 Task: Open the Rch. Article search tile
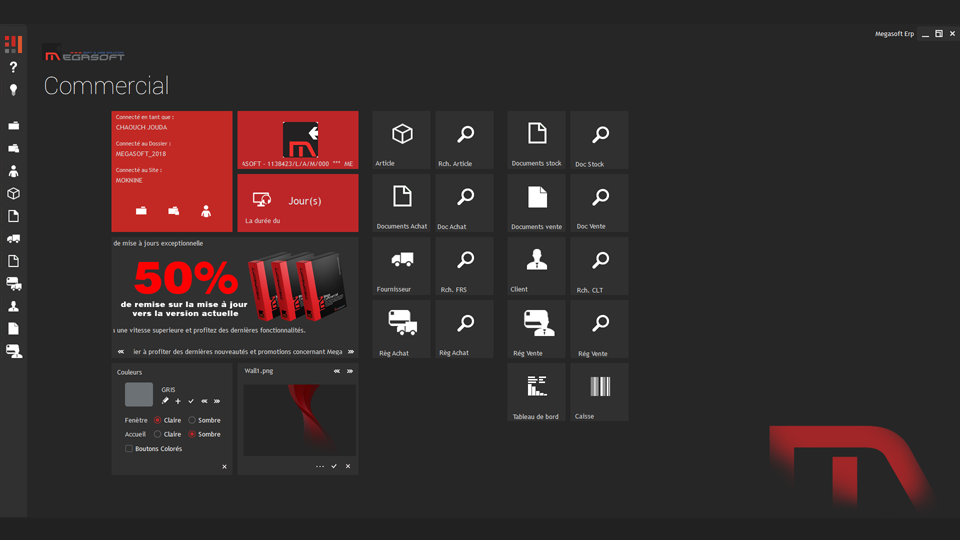(465, 140)
